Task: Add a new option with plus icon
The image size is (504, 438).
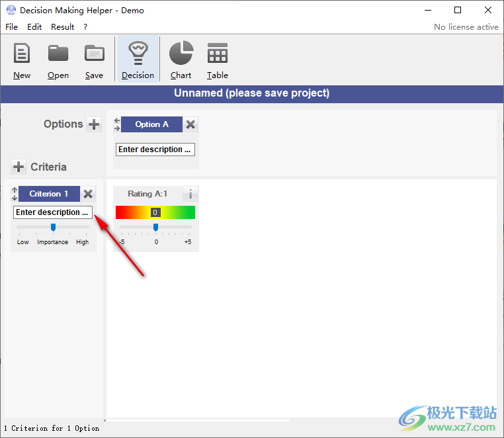Action: coord(94,124)
